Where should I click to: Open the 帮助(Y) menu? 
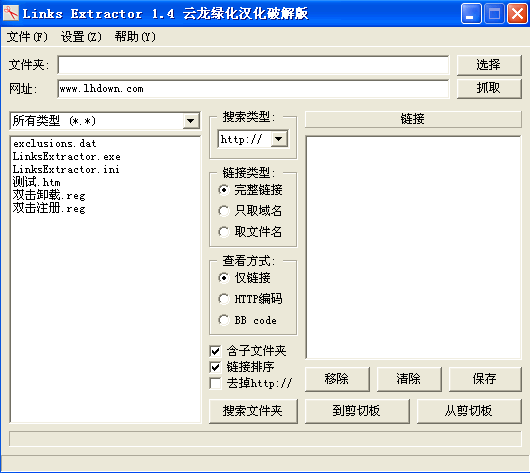[135, 37]
